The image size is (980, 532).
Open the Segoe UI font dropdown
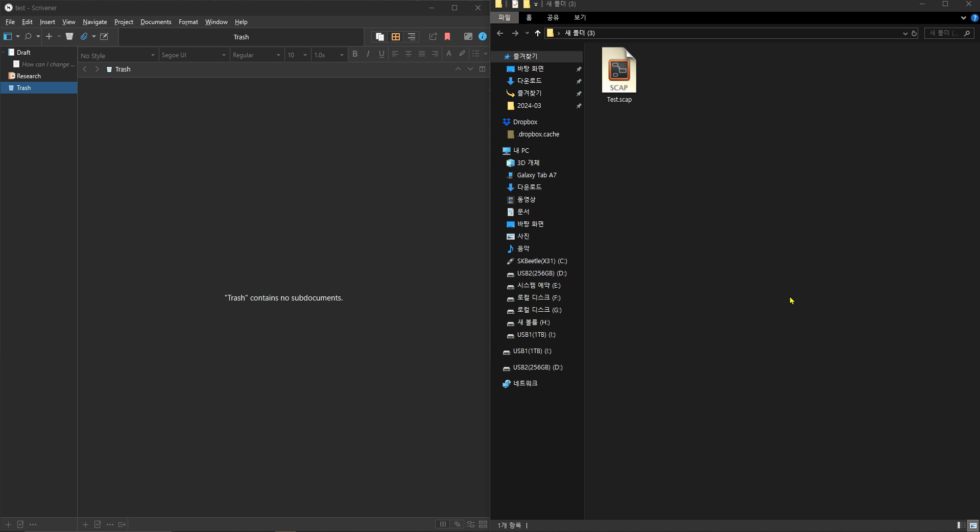click(x=193, y=55)
